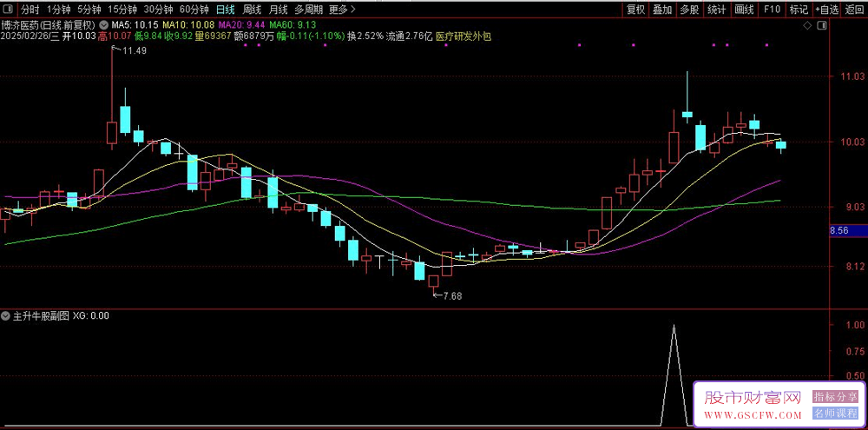The width and height of the screenshot is (868, 430).
Task: Click the 7.68 low price marker
Action: (452, 296)
